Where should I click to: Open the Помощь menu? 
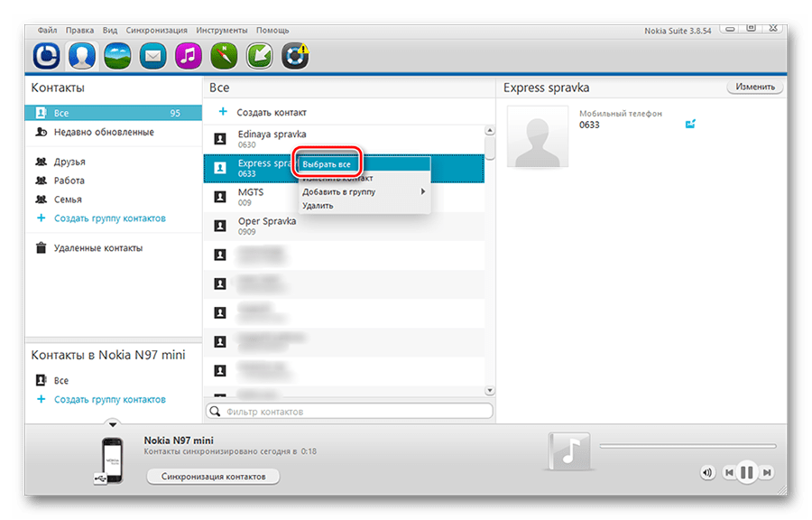coord(272,30)
